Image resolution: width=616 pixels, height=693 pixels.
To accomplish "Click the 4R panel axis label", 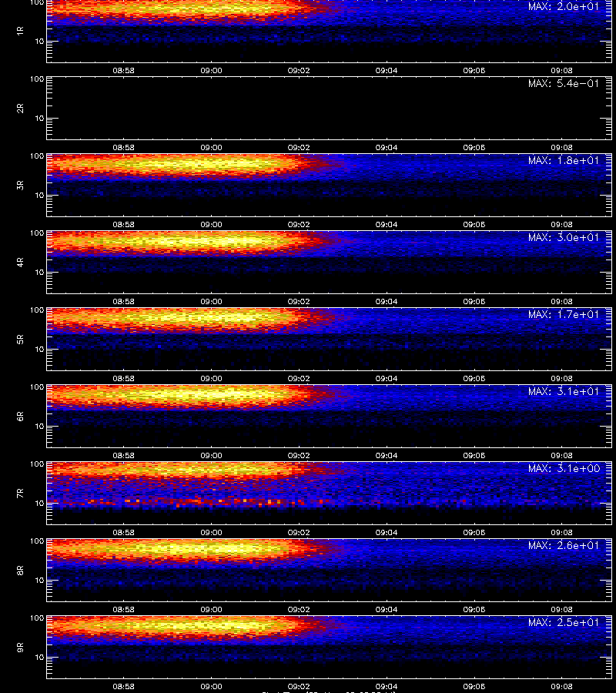I will pyautogui.click(x=20, y=262).
